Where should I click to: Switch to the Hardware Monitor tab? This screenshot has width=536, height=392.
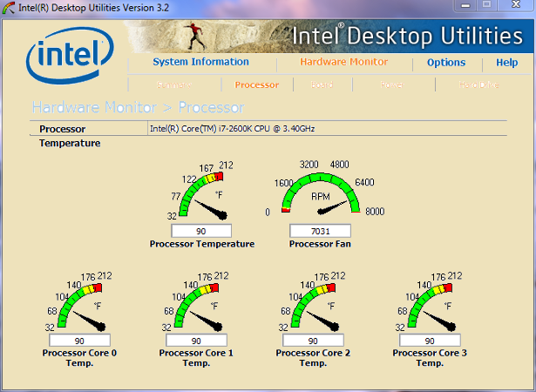click(x=344, y=63)
